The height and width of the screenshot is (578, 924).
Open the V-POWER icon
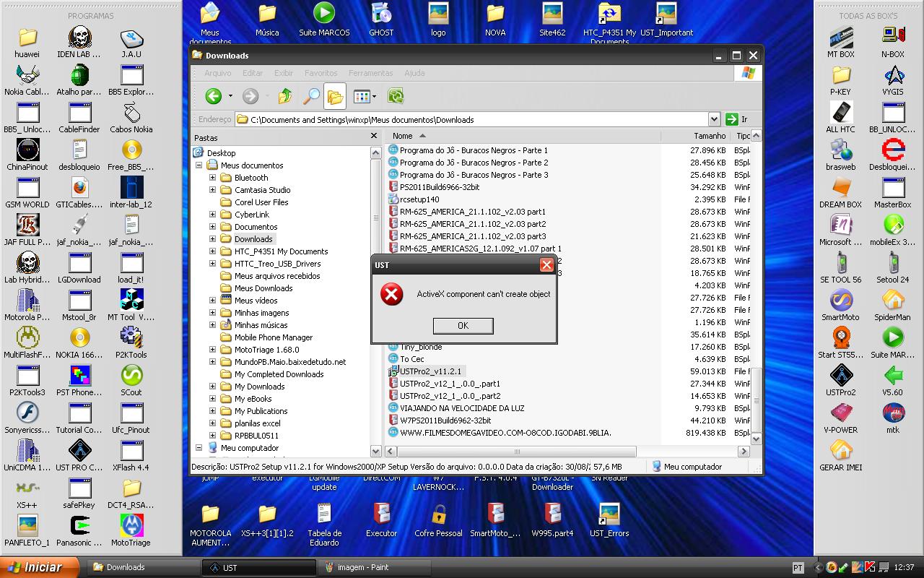[x=841, y=418]
